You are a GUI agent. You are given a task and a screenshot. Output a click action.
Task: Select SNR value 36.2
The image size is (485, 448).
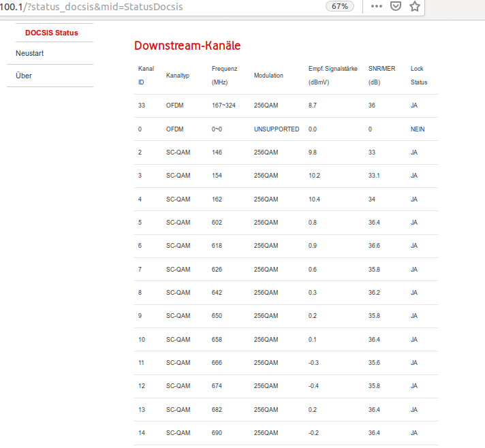click(x=374, y=293)
